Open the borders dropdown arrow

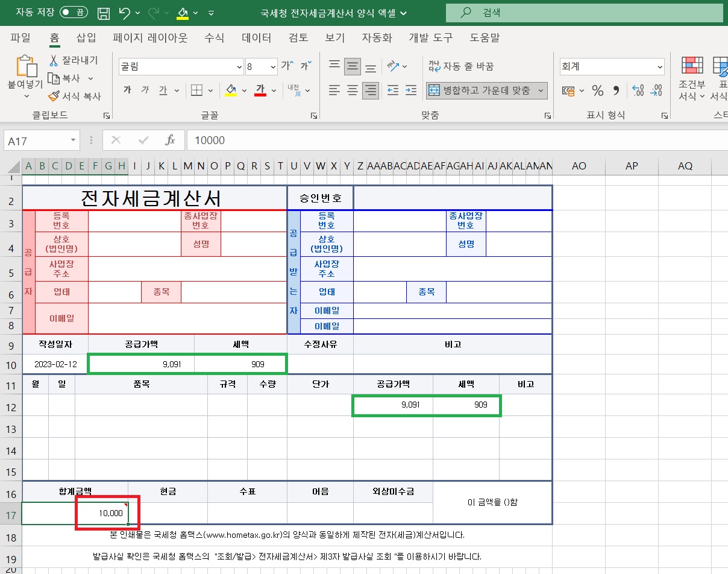pyautogui.click(x=211, y=90)
